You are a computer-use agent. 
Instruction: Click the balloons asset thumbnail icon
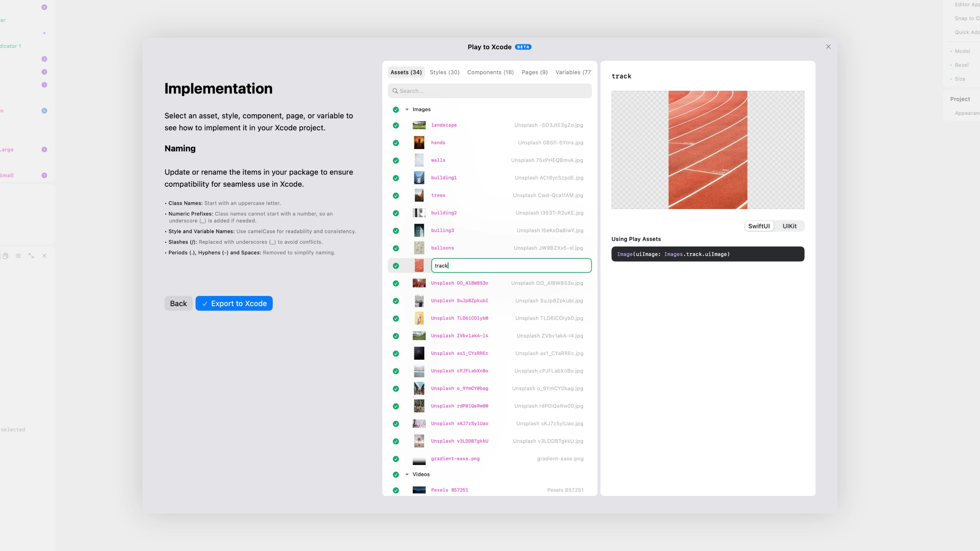point(419,248)
